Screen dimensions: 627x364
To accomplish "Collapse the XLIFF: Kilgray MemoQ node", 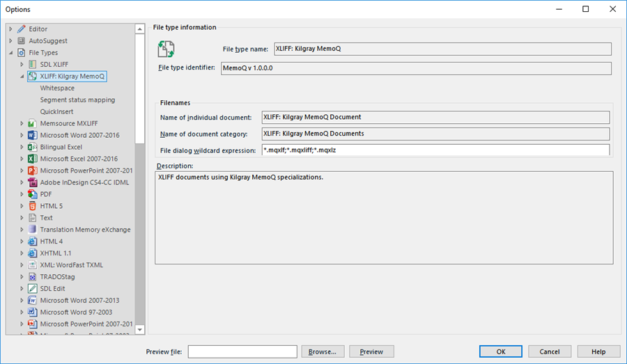I will click(22, 77).
